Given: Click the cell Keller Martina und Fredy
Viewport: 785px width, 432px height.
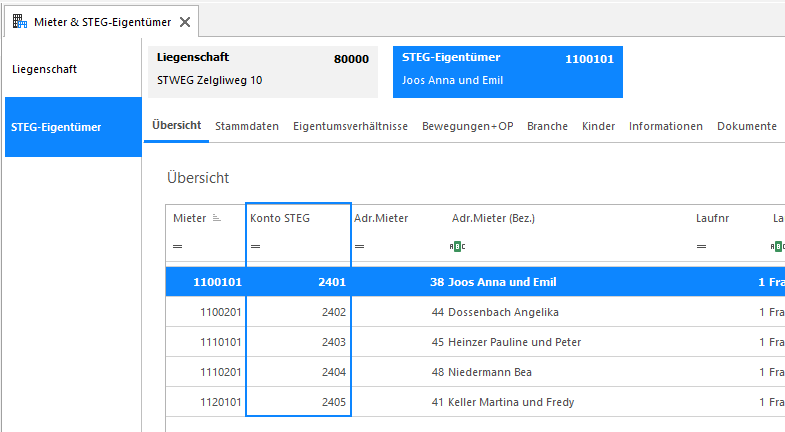Looking at the screenshot, I should (x=511, y=402).
